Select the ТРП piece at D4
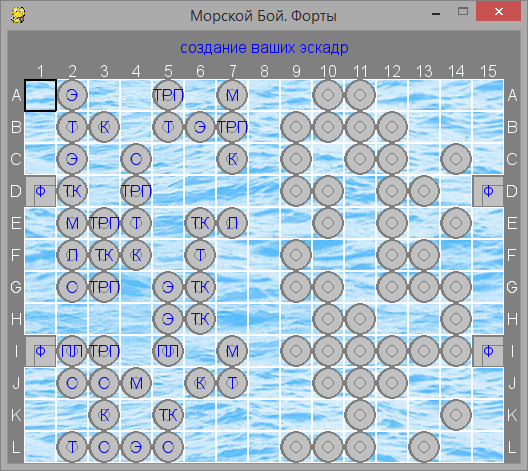 [x=136, y=191]
